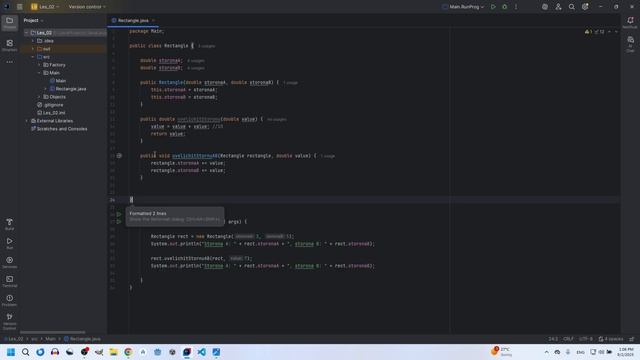The image size is (640, 360).
Task: Open Windows taskbar search
Action: 25,352
